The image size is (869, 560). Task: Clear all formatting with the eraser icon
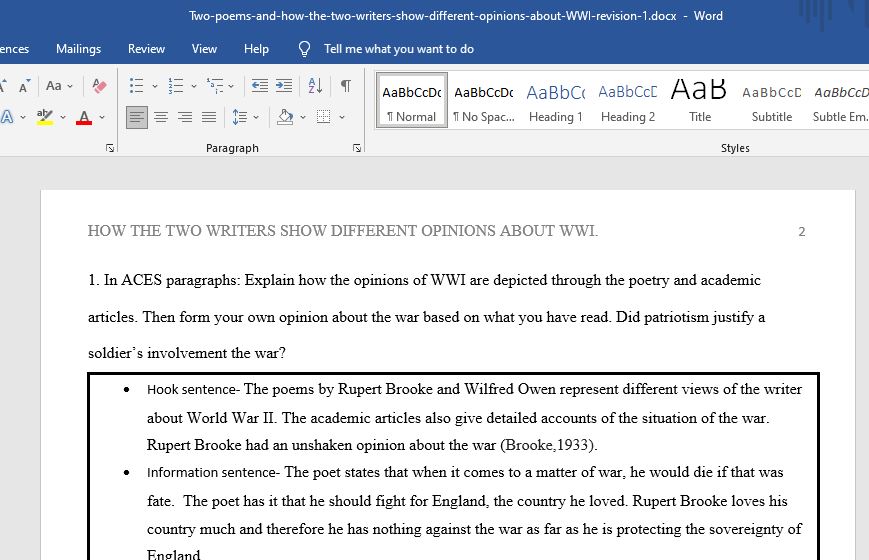(100, 86)
